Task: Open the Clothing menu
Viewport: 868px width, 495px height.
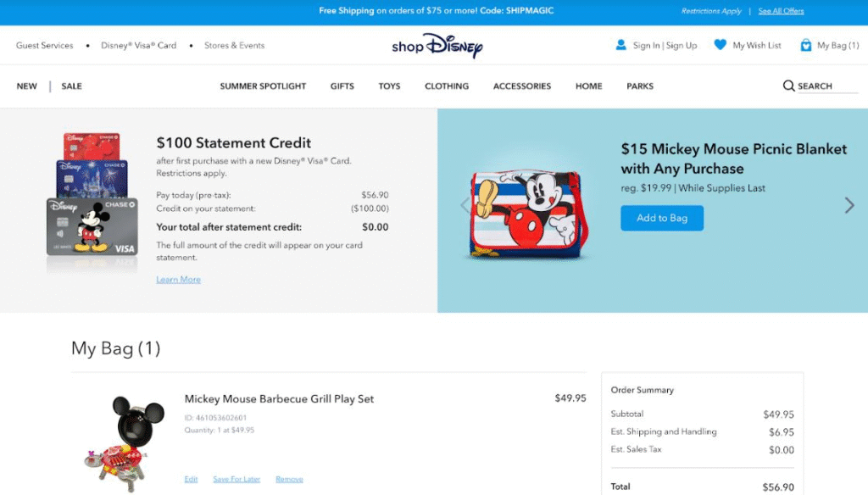Action: click(447, 86)
